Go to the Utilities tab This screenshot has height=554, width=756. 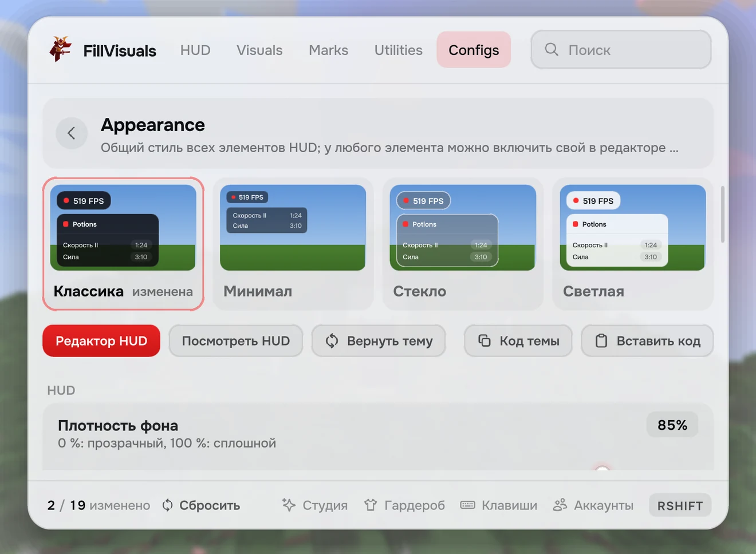(x=399, y=50)
